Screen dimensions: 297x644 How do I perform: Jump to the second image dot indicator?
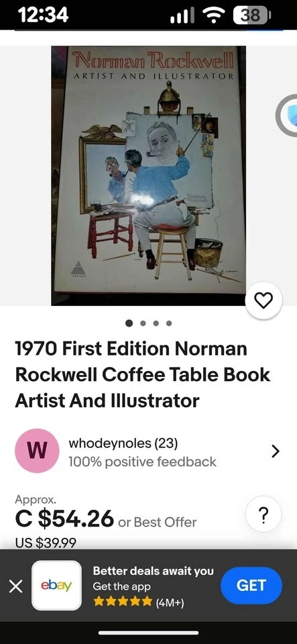point(143,323)
